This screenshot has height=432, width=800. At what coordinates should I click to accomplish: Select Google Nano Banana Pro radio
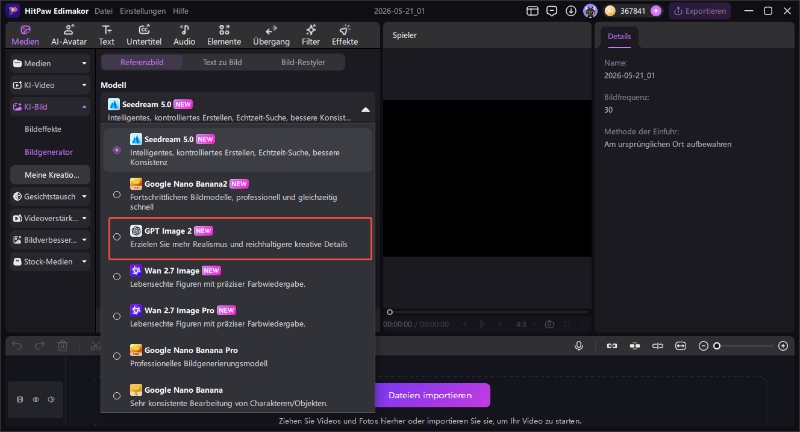click(x=117, y=356)
